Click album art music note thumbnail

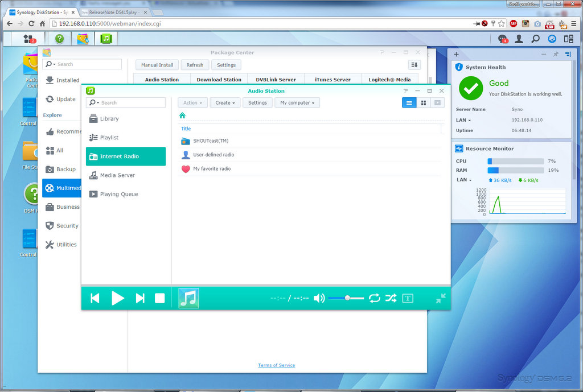pos(189,298)
